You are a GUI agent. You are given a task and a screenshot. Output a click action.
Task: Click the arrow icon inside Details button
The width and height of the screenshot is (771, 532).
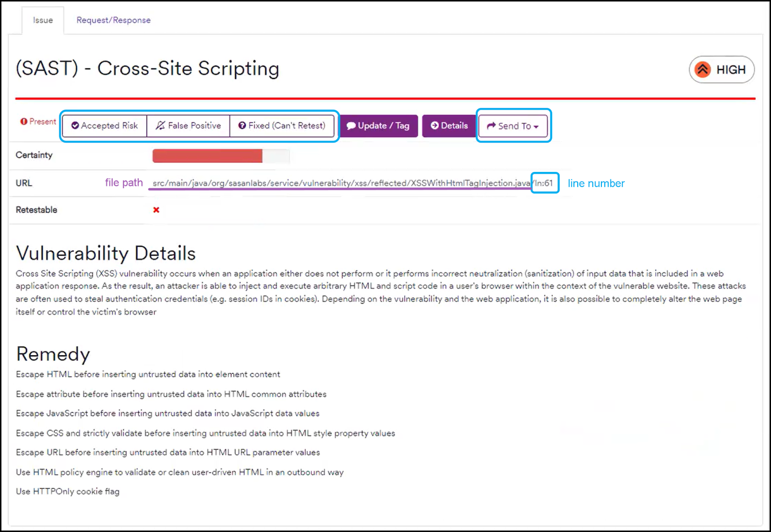pyautogui.click(x=435, y=126)
